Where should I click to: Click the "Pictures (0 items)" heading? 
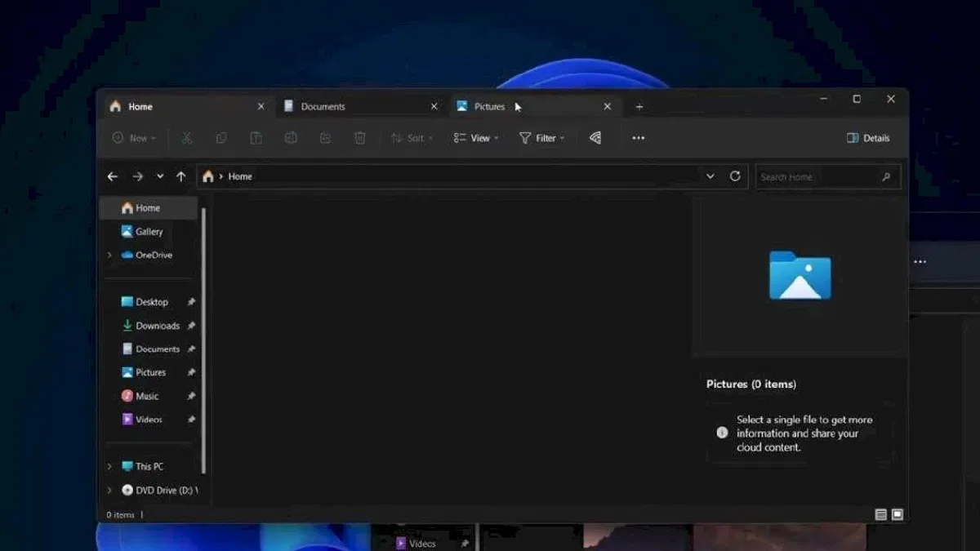[751, 384]
